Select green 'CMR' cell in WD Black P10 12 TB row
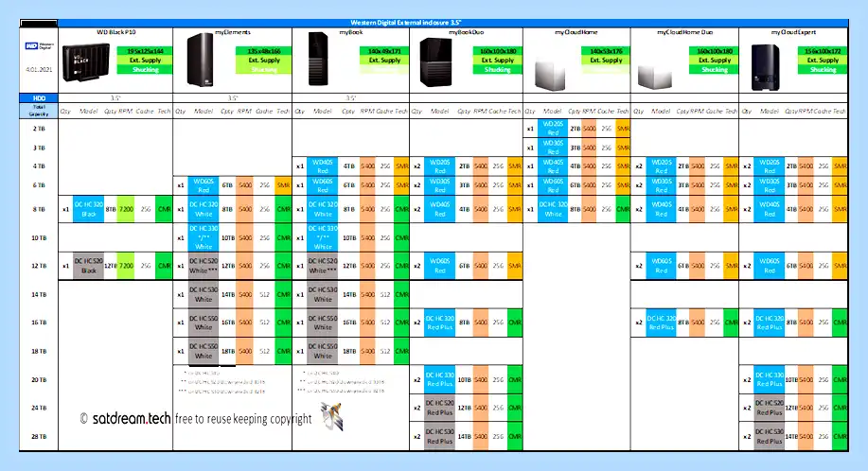 coord(164,266)
